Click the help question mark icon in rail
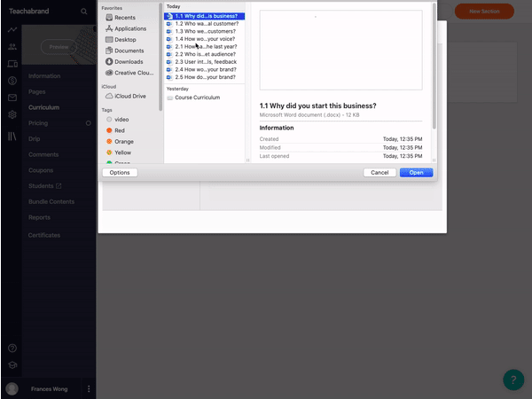The height and width of the screenshot is (399, 532). pyautogui.click(x=12, y=348)
